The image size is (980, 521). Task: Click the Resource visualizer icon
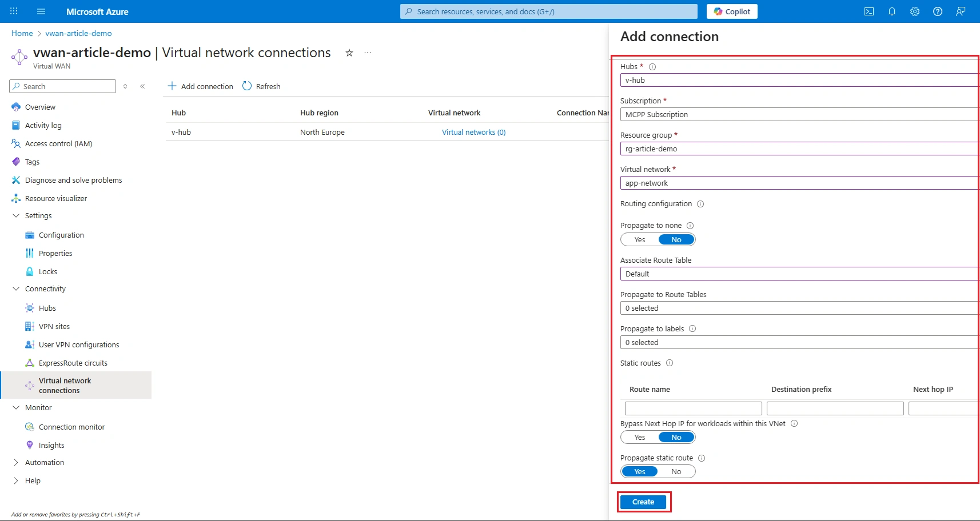[x=16, y=198]
